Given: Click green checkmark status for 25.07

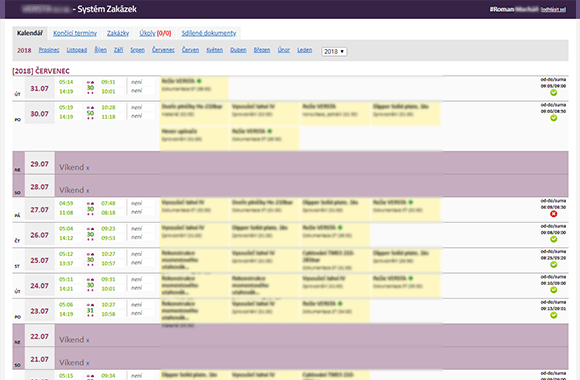Looking at the screenshot, I should tap(553, 265).
